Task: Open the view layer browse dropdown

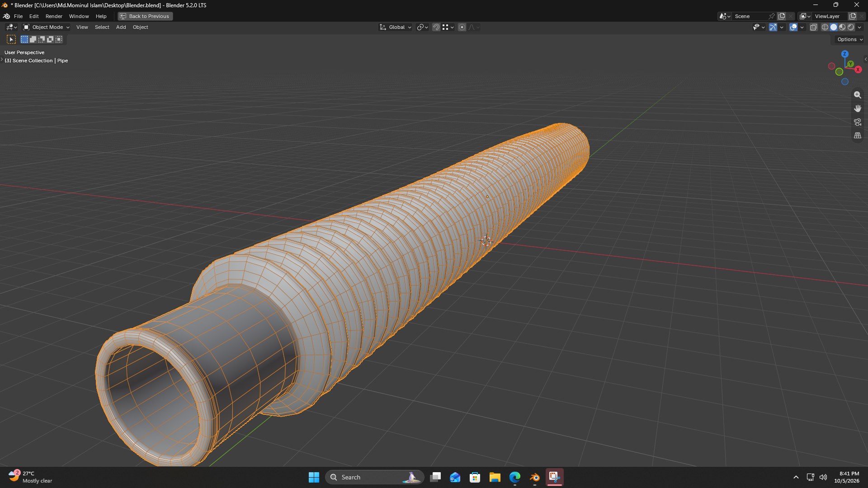Action: tap(805, 16)
